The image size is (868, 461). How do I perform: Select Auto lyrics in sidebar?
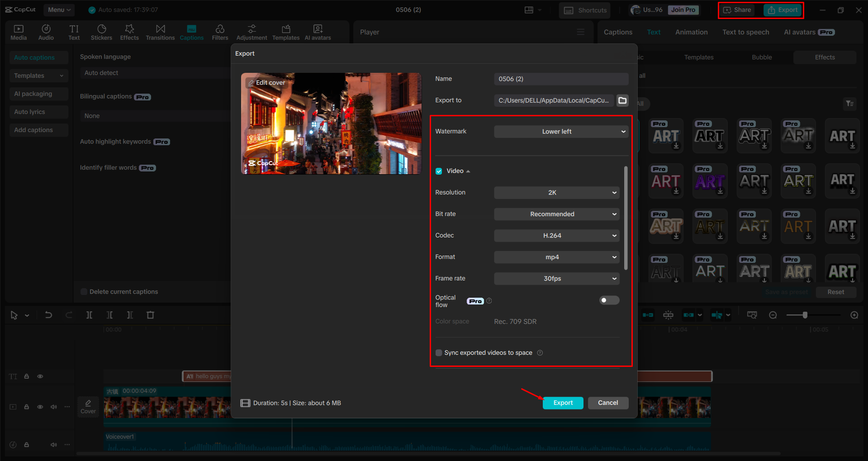pos(38,112)
